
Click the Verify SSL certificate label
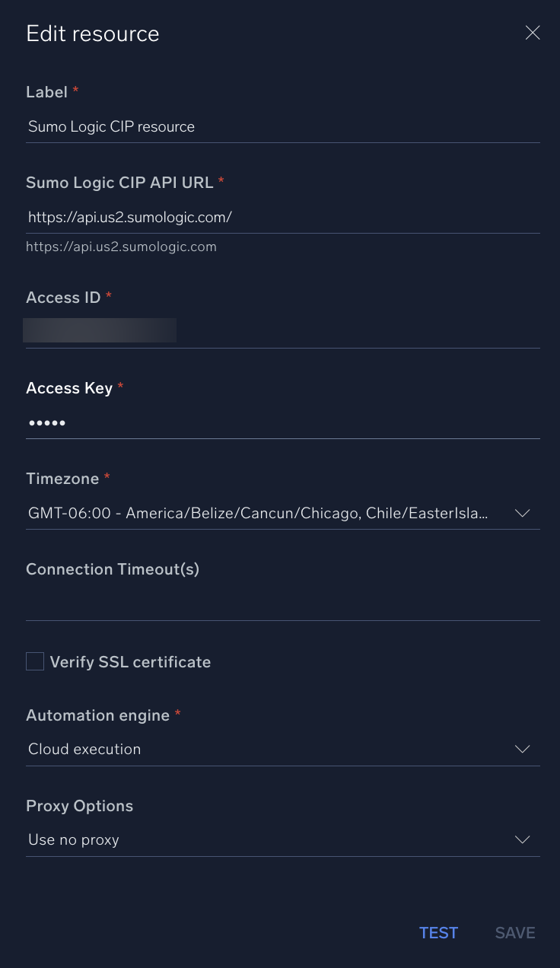point(131,662)
